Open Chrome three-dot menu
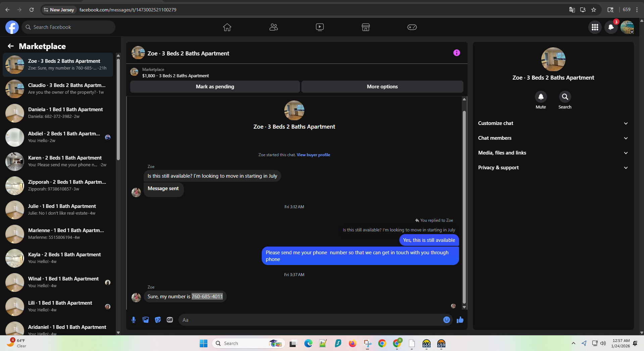The height and width of the screenshot is (351, 644). pyautogui.click(x=637, y=10)
